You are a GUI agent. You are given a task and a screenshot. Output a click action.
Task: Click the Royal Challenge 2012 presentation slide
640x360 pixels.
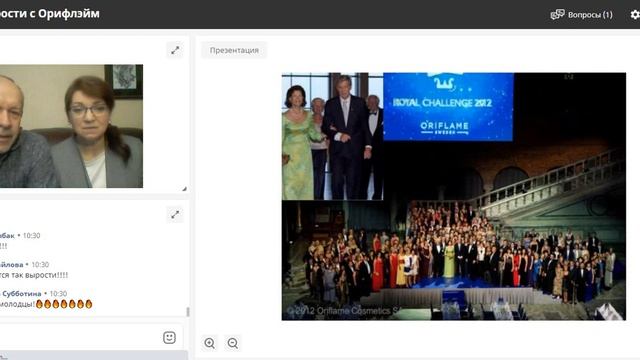(x=453, y=196)
